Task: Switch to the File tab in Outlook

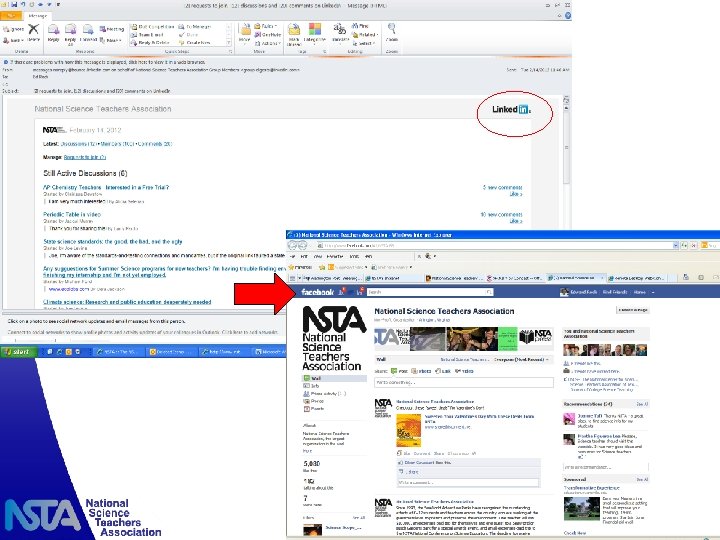Action: point(11,16)
